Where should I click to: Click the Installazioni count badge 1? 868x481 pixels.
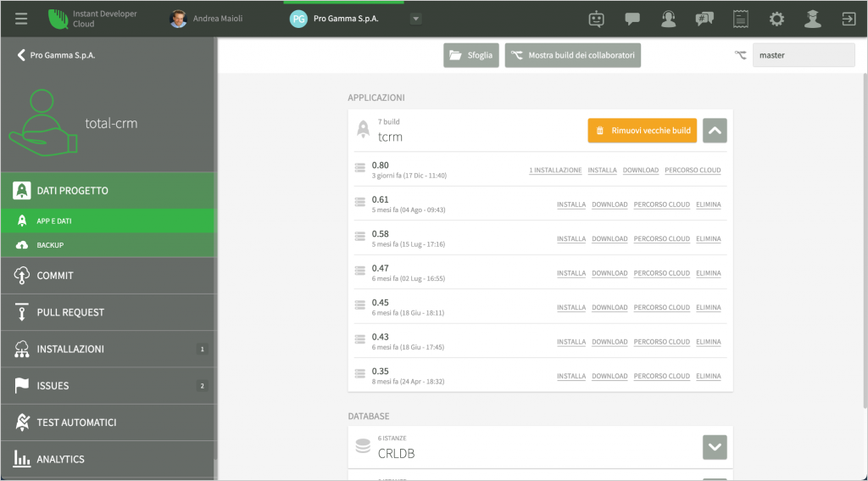202,350
